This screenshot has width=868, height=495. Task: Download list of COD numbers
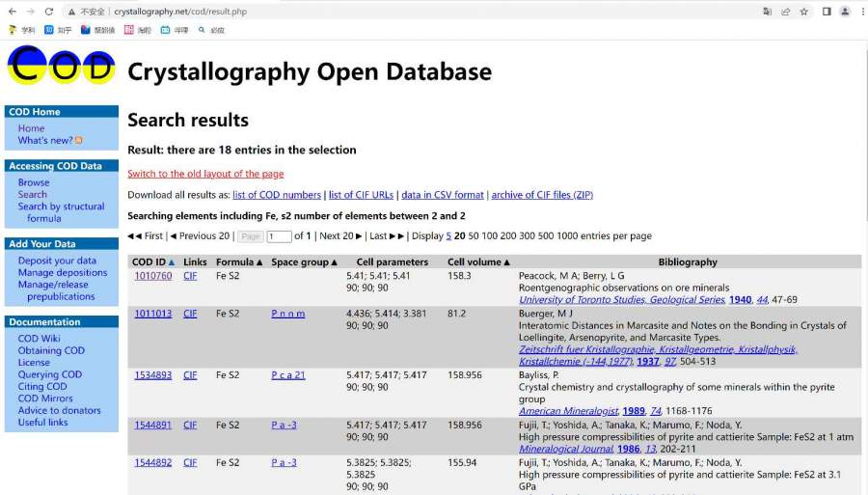277,195
